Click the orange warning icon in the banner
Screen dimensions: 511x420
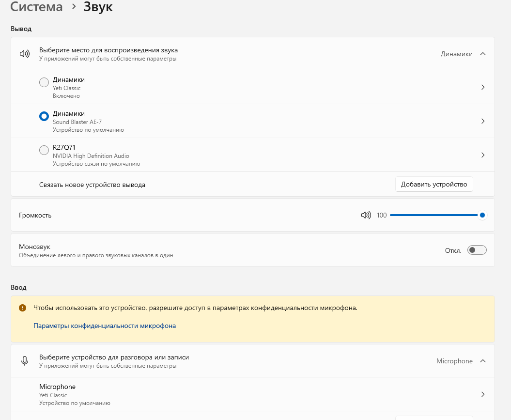[x=22, y=308]
